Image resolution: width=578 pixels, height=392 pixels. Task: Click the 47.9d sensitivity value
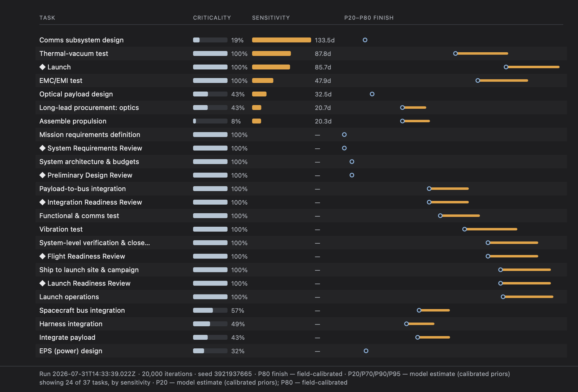tap(323, 80)
